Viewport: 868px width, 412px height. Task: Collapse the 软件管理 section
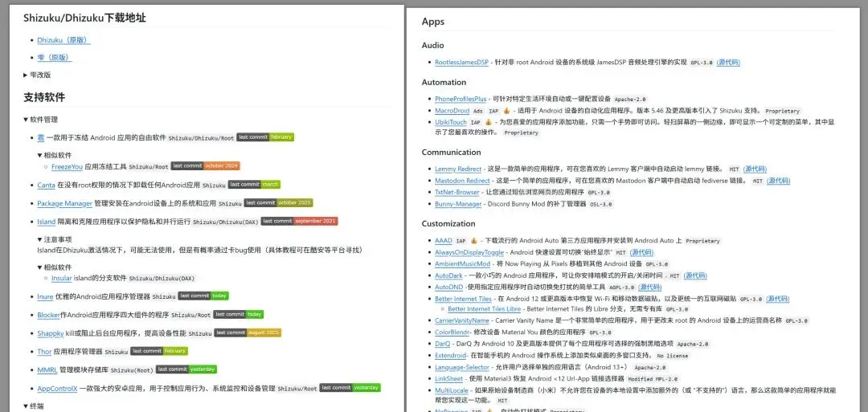[40, 120]
